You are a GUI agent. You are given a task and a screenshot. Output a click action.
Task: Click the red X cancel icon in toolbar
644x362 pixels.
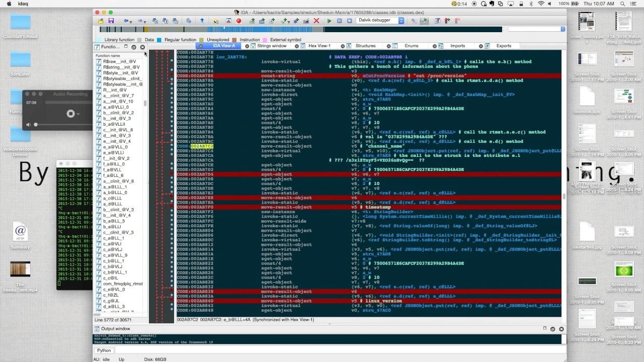[316, 21]
